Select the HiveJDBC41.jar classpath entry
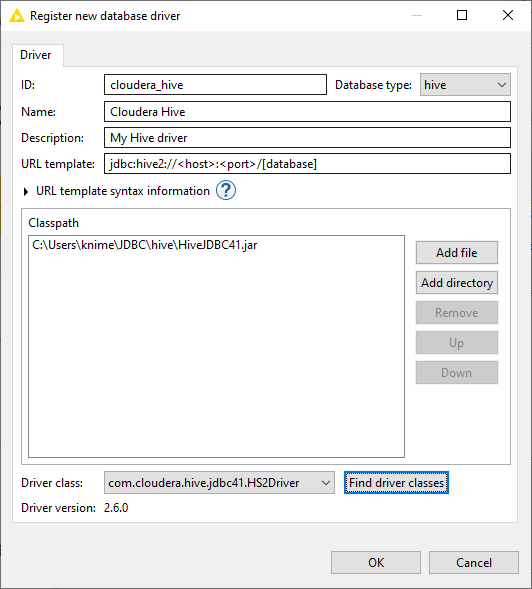 (x=145, y=245)
